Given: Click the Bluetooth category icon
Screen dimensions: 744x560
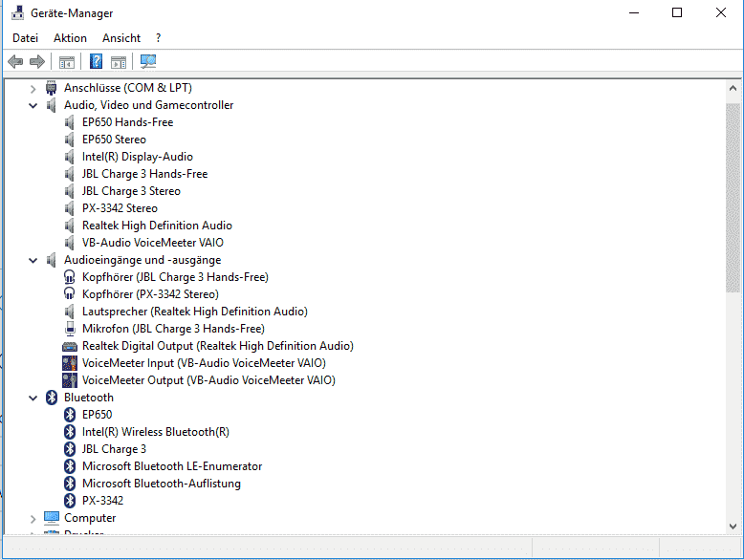Looking at the screenshot, I should point(52,398).
